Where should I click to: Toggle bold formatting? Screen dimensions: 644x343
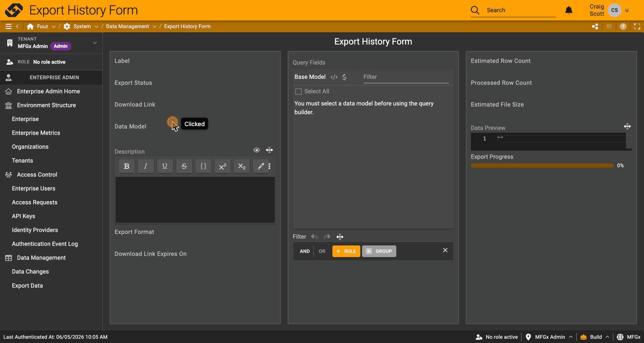[x=126, y=166]
